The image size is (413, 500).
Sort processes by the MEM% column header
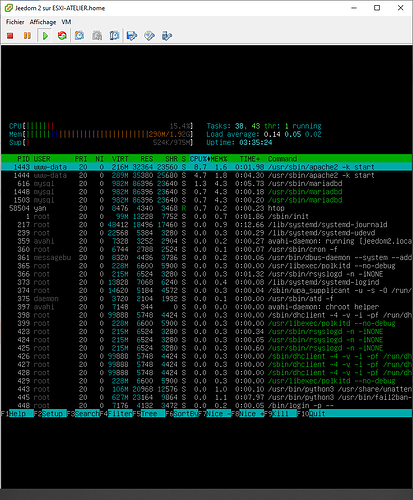pyautogui.click(x=219, y=159)
